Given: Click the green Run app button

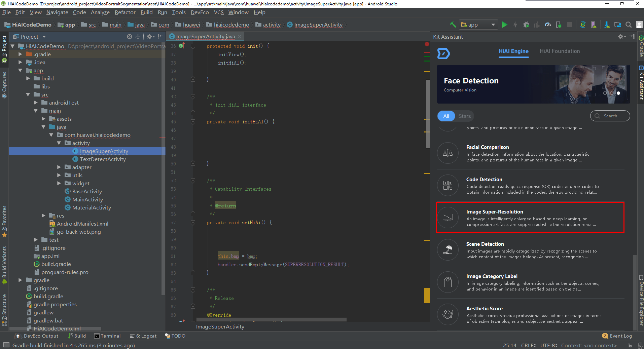Looking at the screenshot, I should pyautogui.click(x=504, y=25).
